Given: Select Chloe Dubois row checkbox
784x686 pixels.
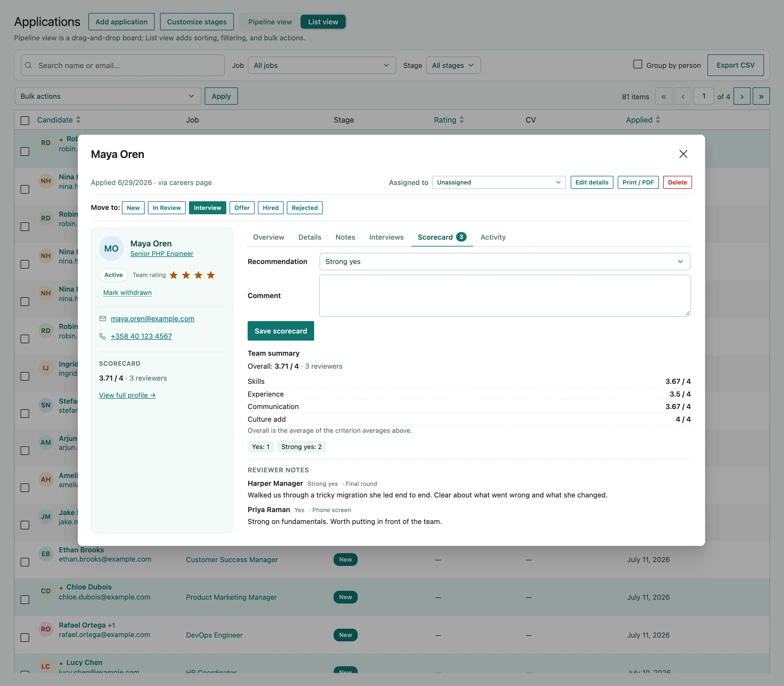Looking at the screenshot, I should coord(25,599).
